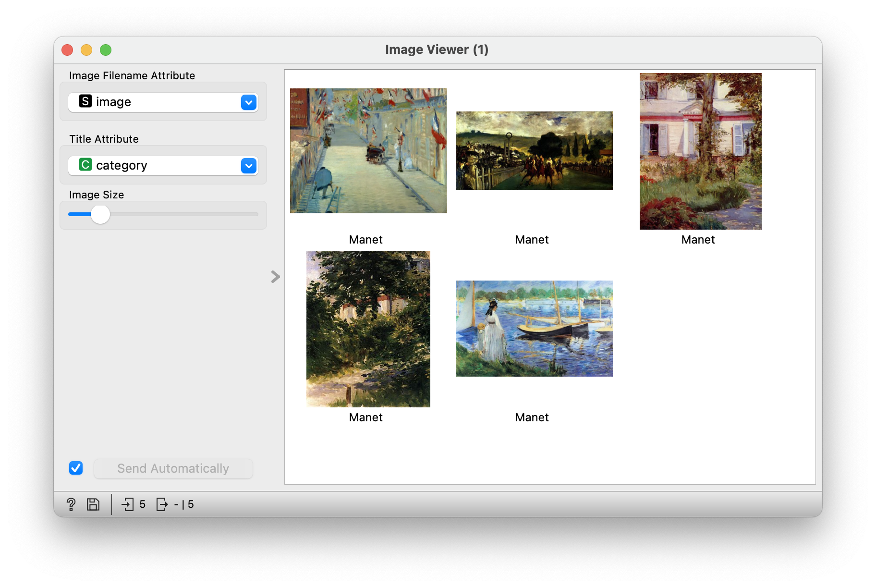This screenshot has height=588, width=876.
Task: Close the Image Viewer window
Action: tap(67, 50)
